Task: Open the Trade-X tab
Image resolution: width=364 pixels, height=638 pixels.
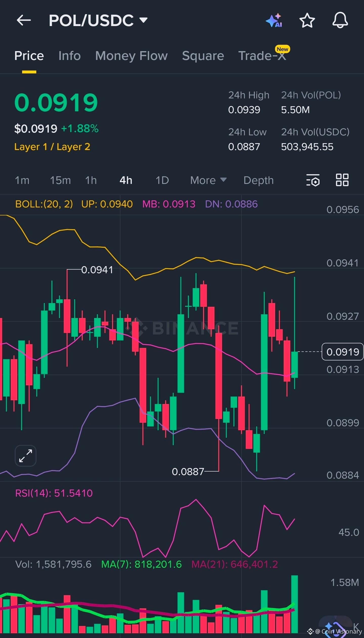Action: (262, 56)
